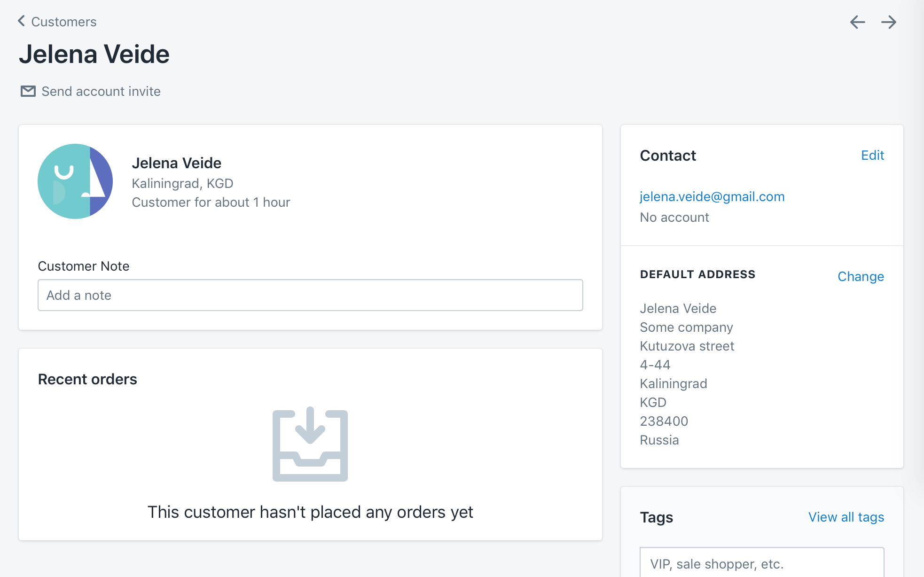Screen dimensions: 924x577
Task: Click the Contact card heading
Action: [x=668, y=156]
